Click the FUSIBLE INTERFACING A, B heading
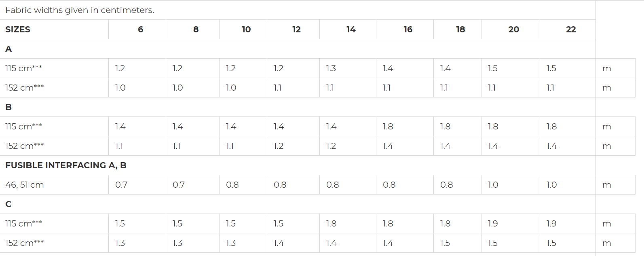 click(66, 165)
